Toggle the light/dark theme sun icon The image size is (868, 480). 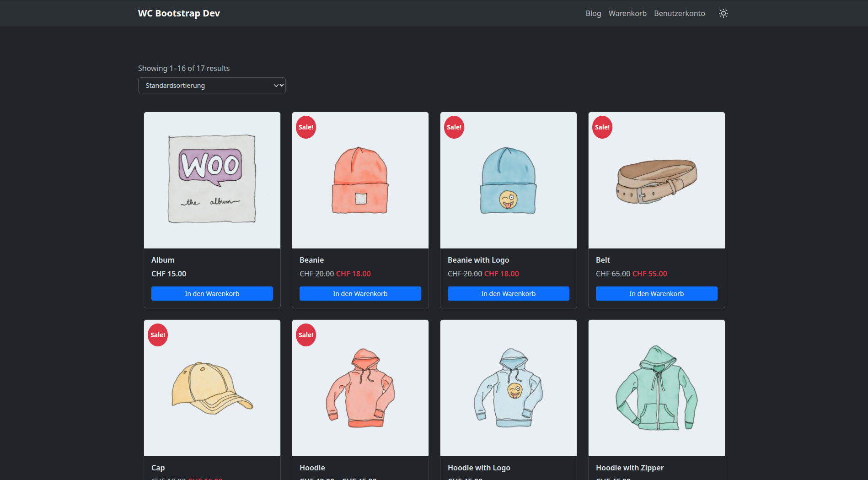(723, 13)
